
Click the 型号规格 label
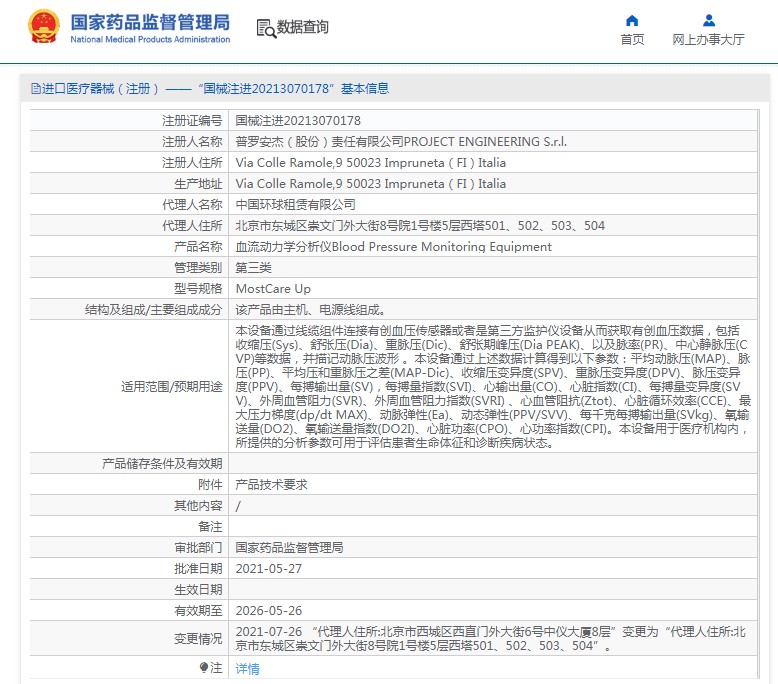pos(198,289)
